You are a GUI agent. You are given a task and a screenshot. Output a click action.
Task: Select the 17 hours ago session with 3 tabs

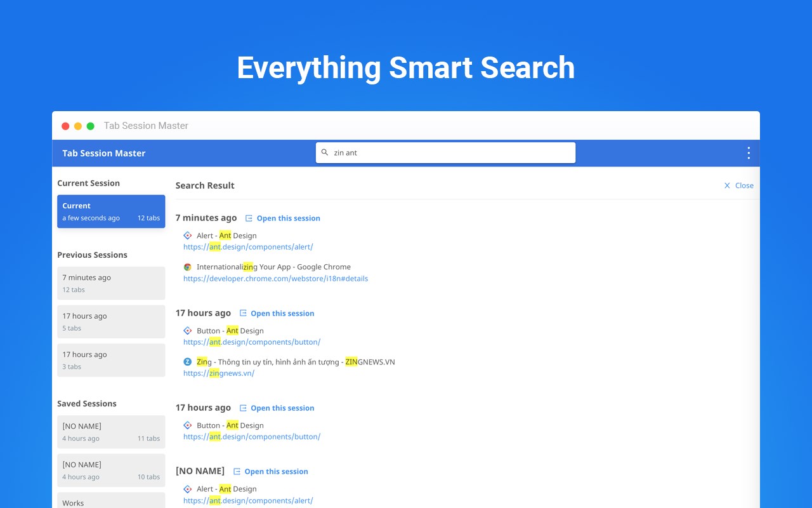(x=111, y=360)
